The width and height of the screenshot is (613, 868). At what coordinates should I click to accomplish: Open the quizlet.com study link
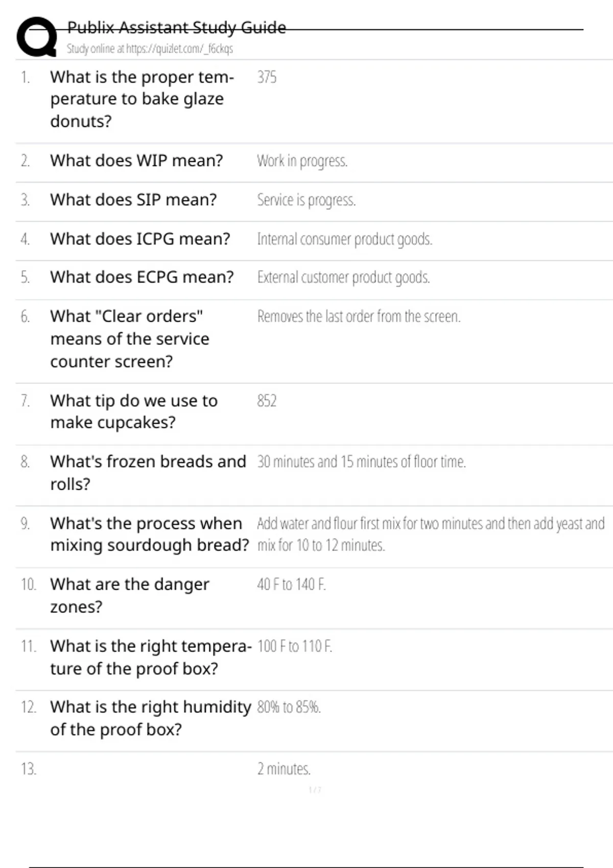[x=150, y=49]
